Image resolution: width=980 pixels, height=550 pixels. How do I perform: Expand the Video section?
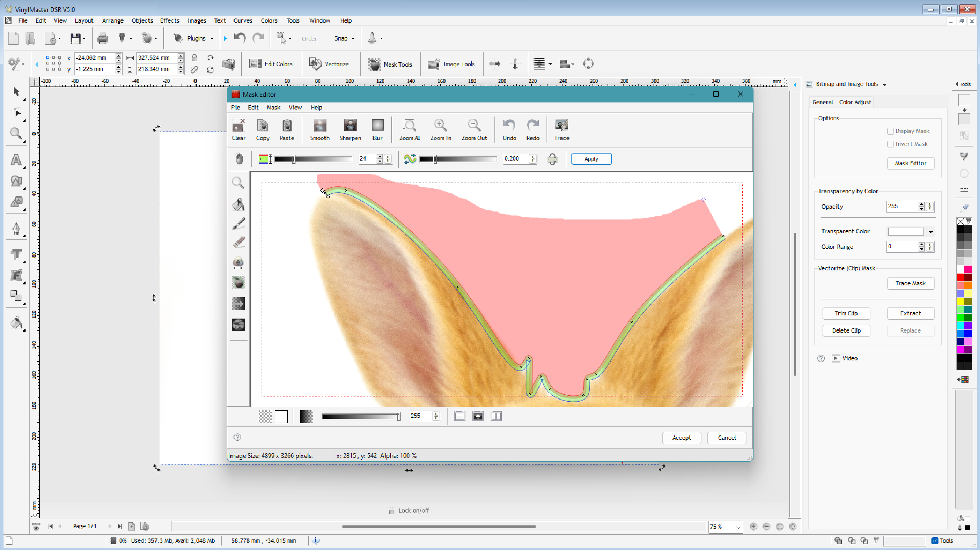pyautogui.click(x=836, y=358)
